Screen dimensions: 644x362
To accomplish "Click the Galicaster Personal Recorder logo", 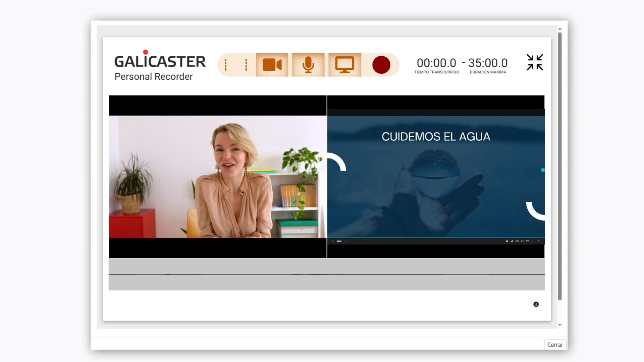I will point(160,66).
